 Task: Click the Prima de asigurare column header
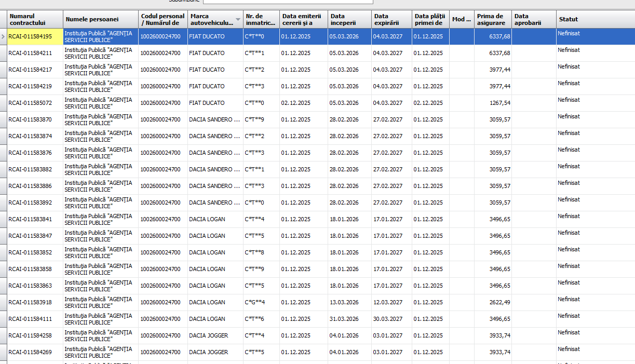[x=492, y=19]
